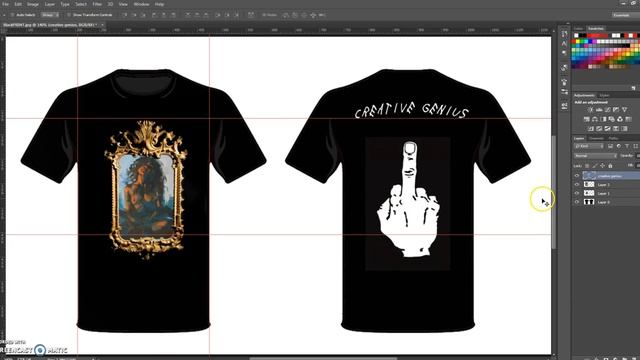Screen dimensions: 640x360
Task: Click the white hand graphic on shirt
Action: [408, 200]
